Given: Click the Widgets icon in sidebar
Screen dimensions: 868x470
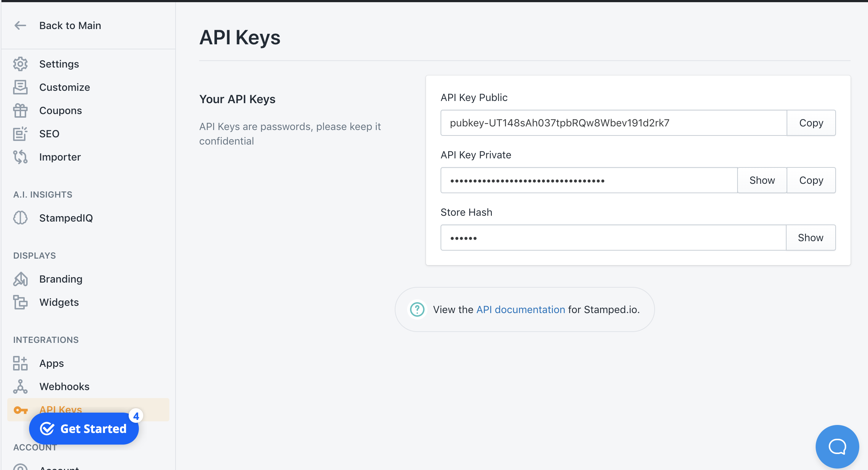Looking at the screenshot, I should 20,302.
